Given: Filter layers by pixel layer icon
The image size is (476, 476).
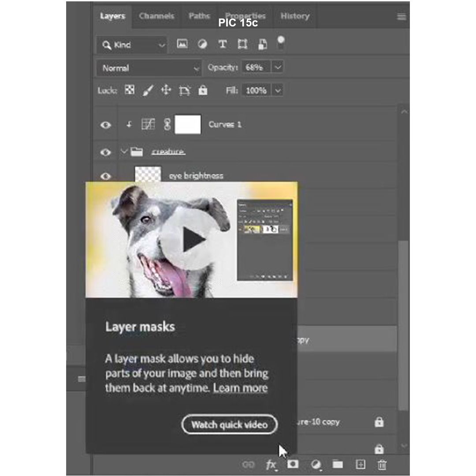Looking at the screenshot, I should (x=182, y=45).
